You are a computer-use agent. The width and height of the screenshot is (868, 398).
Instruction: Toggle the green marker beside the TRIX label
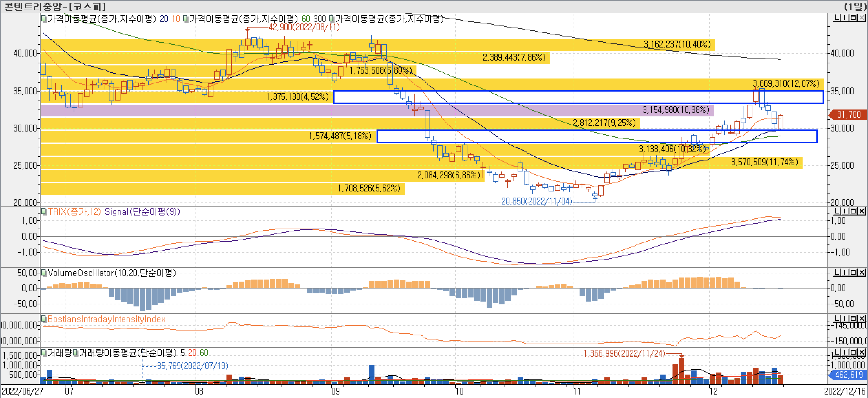44,211
